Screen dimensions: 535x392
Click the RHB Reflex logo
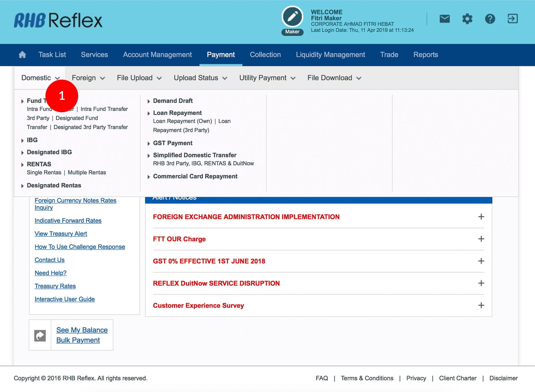[x=58, y=20]
